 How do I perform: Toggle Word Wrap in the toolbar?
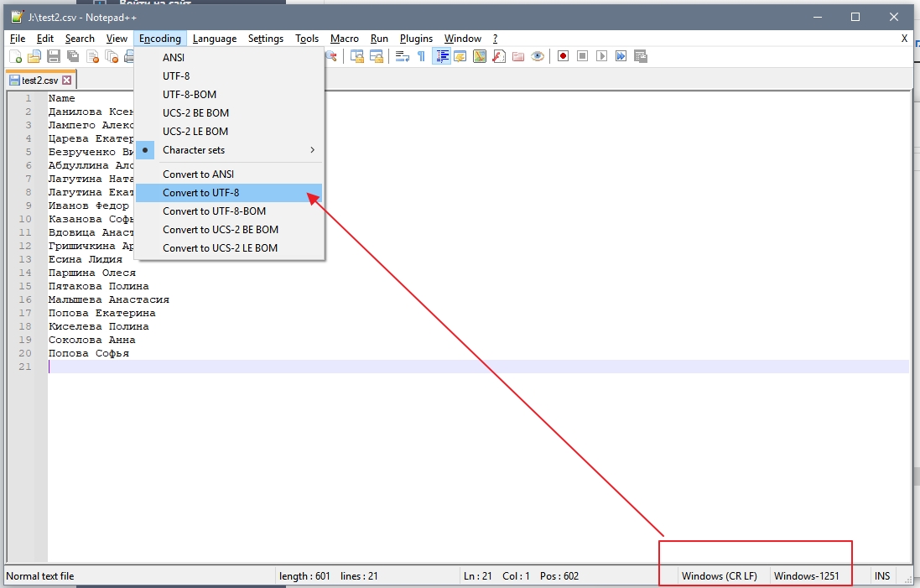402,56
